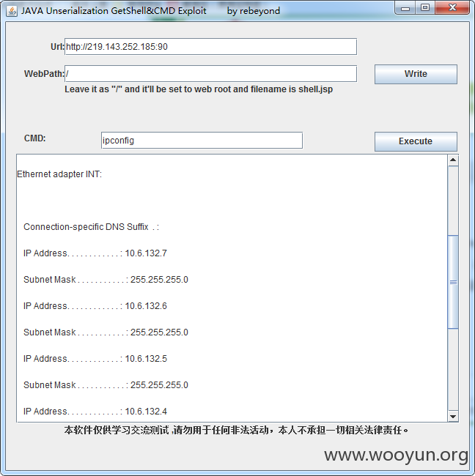
Task: Click the 'WebPath:' label
Action: (x=44, y=74)
